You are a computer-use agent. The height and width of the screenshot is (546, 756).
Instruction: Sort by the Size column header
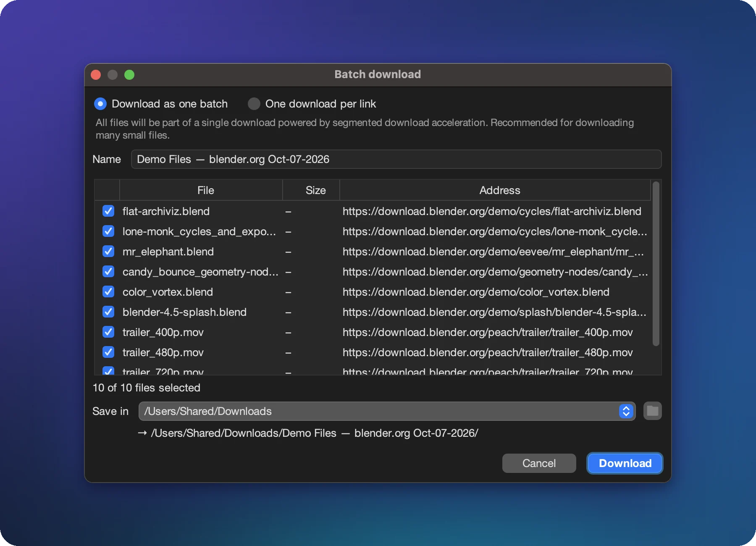coord(311,190)
